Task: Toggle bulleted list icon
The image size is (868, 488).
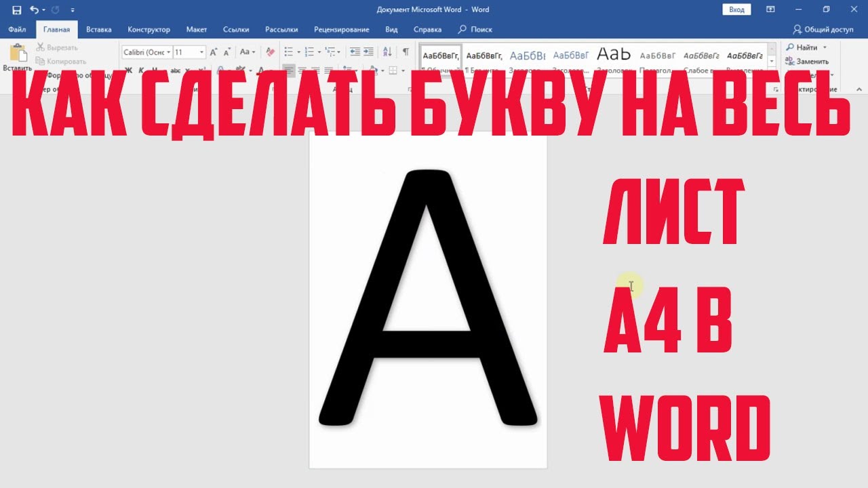Action: 288,52
